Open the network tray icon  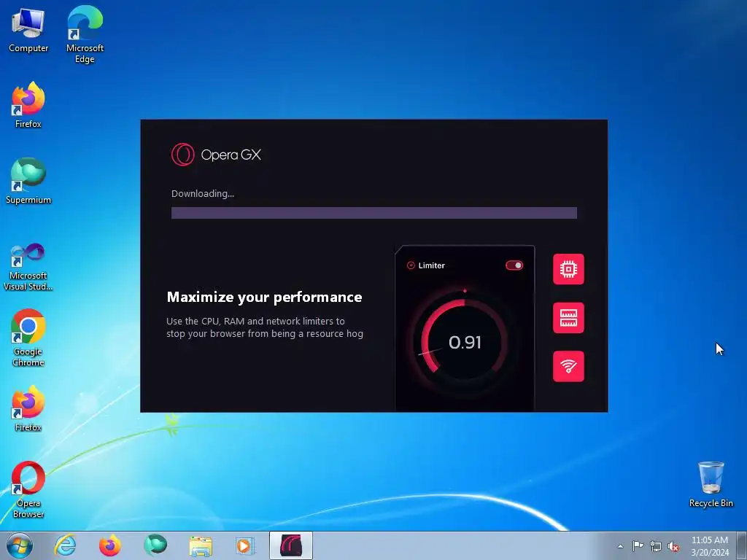656,546
